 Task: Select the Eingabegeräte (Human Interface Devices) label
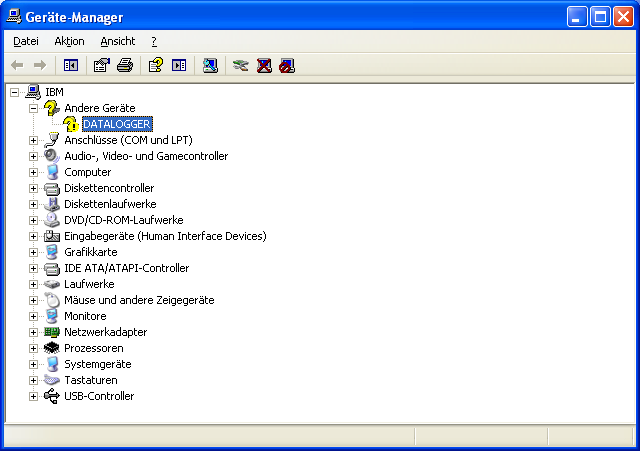(165, 236)
